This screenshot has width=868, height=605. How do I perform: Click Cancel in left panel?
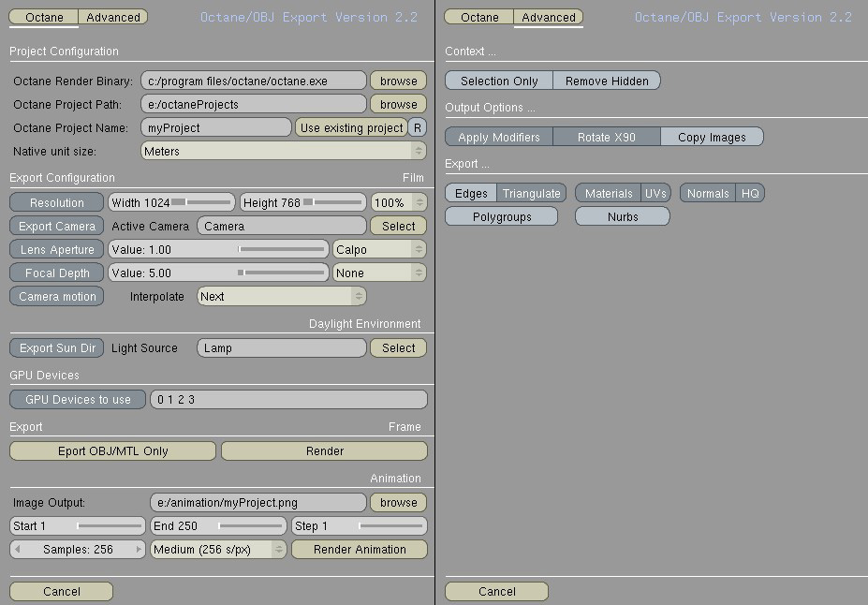[x=62, y=591]
